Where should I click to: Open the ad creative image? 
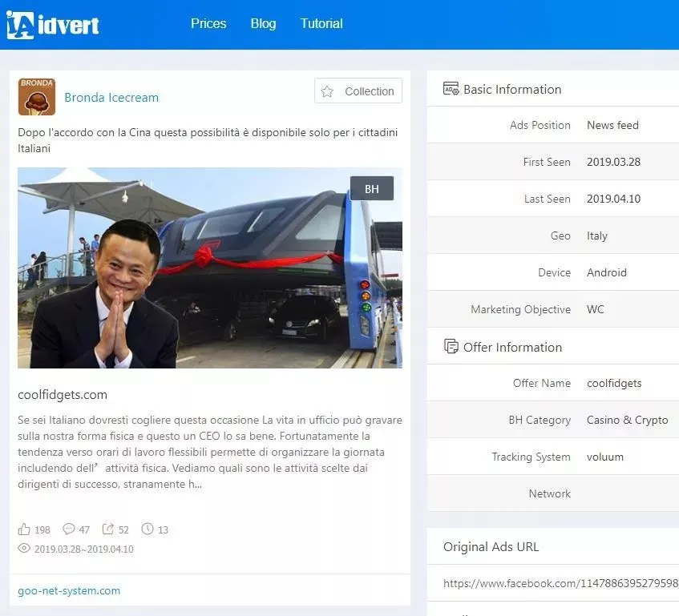coord(210,268)
